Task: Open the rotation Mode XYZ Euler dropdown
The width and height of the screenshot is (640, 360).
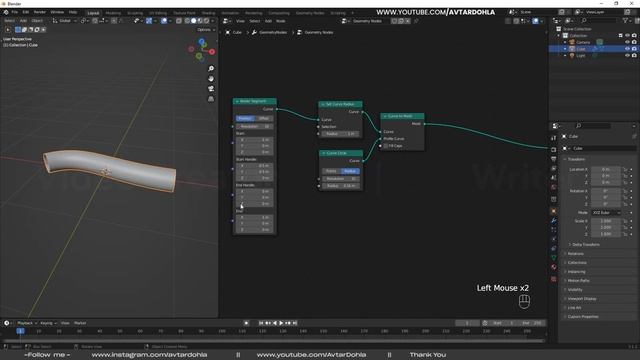Action: [606, 213]
